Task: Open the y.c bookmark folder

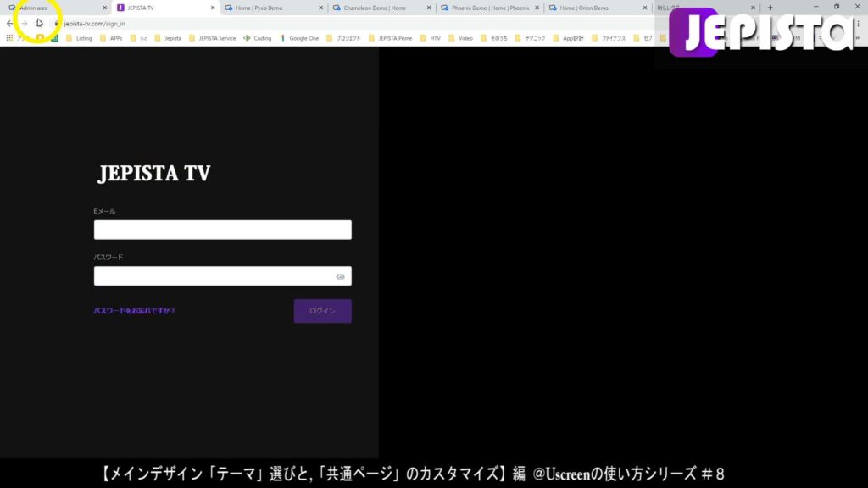Action: tap(139, 38)
